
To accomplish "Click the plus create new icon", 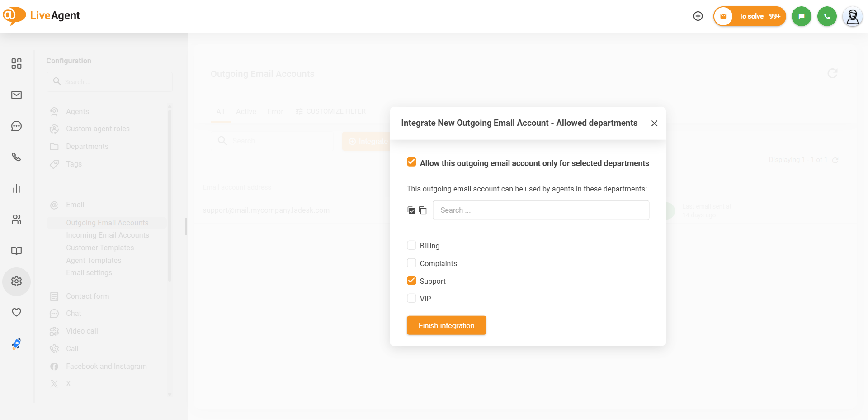I will pos(698,16).
